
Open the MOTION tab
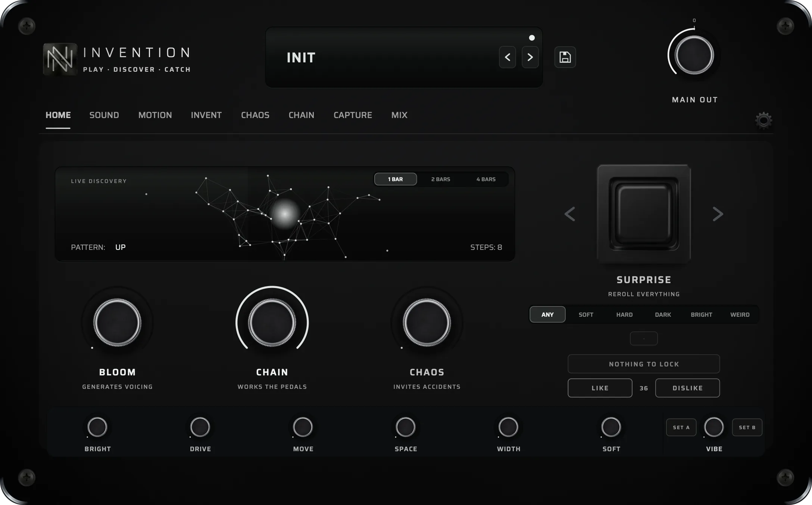[x=155, y=115]
